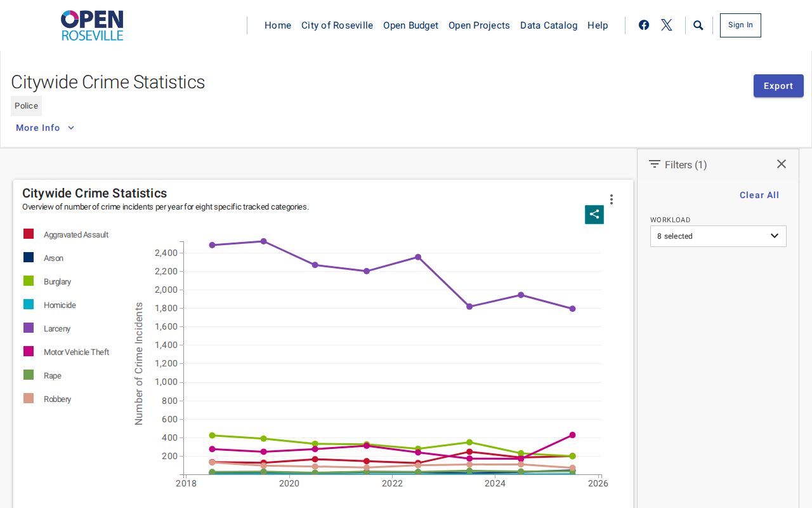The height and width of the screenshot is (508, 812).
Task: Open City of Roseville menu item
Action: coord(337,25)
